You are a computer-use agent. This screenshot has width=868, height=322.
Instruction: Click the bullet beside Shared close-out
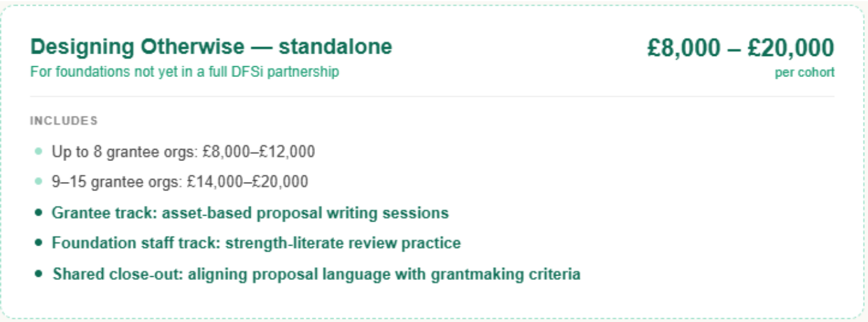click(39, 274)
